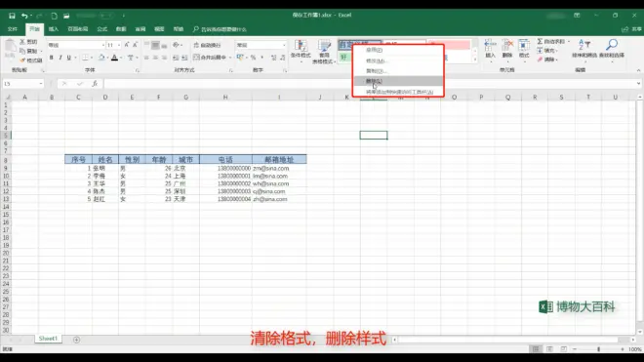Expand the font size dropdown
The width and height of the screenshot is (644, 362).
point(119,45)
